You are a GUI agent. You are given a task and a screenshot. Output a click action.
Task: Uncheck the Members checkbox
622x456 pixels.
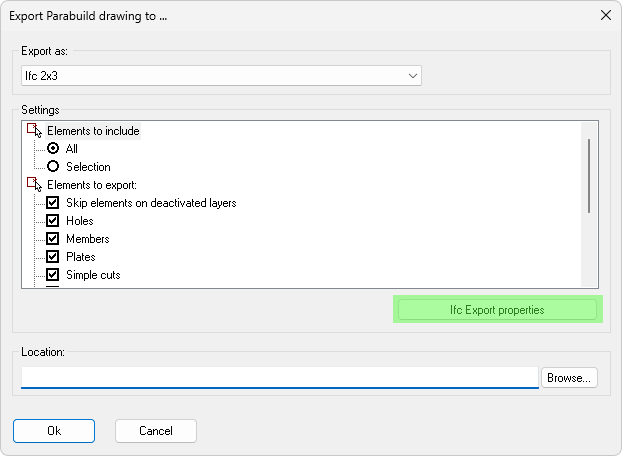[x=53, y=239]
